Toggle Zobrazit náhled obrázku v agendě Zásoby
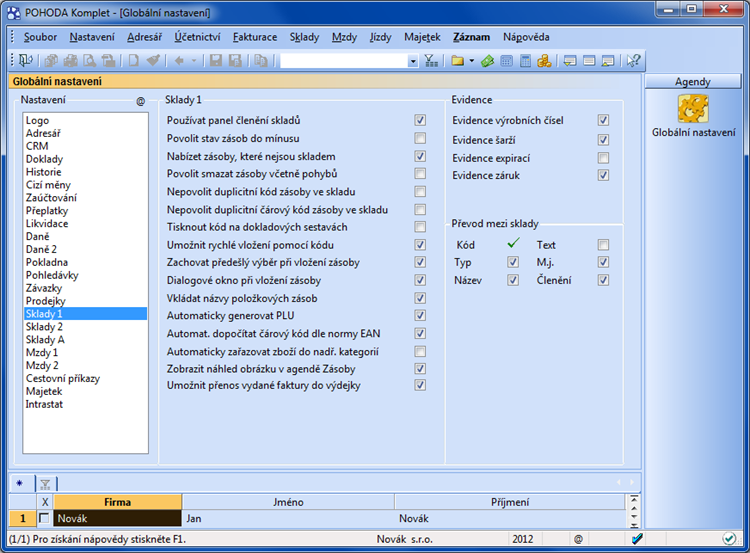 (x=420, y=369)
